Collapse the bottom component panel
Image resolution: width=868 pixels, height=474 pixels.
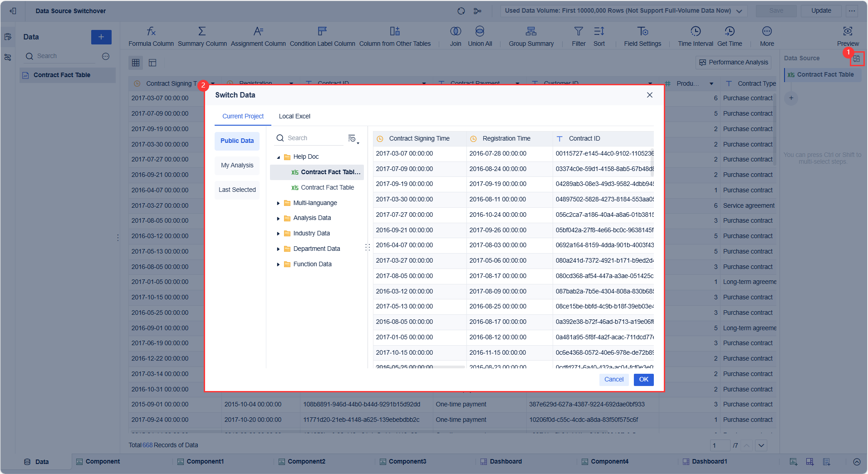tap(857, 461)
